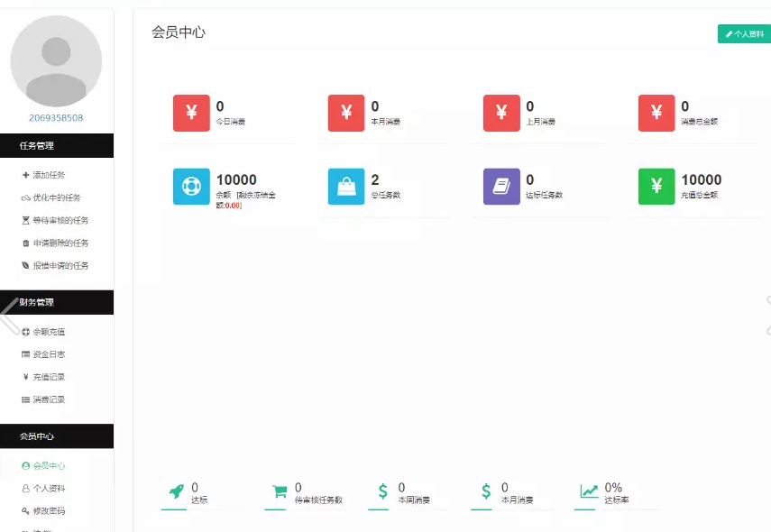This screenshot has height=532, width=771.
Task: Click the 上月消费 yen icon
Action: tap(501, 113)
